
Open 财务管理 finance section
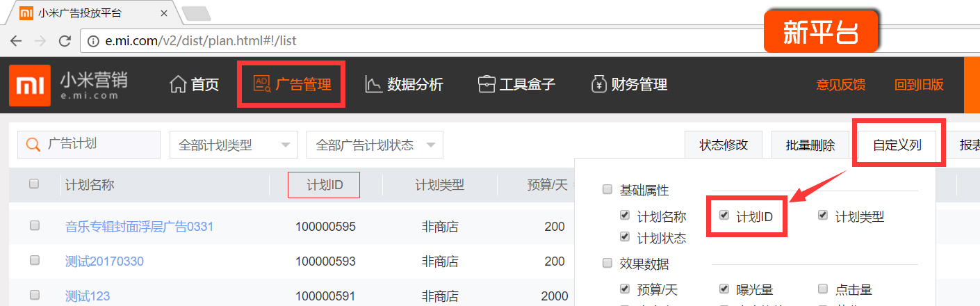pos(628,85)
